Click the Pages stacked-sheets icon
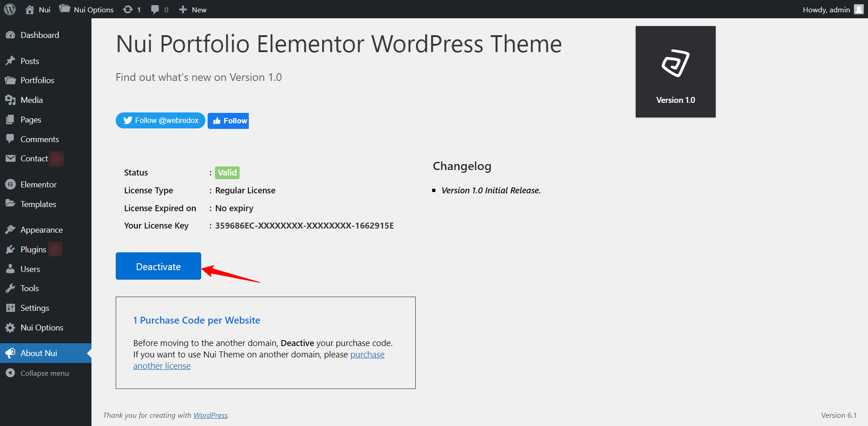 [10, 120]
